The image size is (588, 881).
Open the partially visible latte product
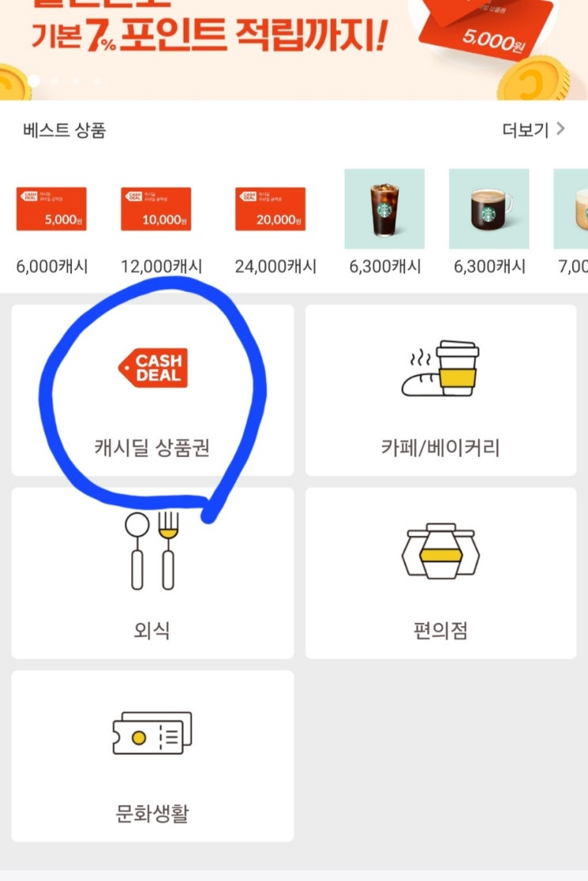(571, 208)
